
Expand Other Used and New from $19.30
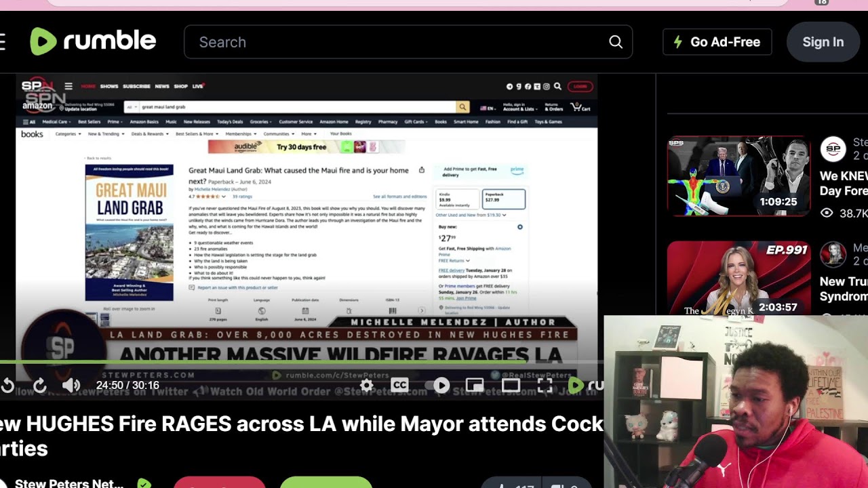click(471, 215)
